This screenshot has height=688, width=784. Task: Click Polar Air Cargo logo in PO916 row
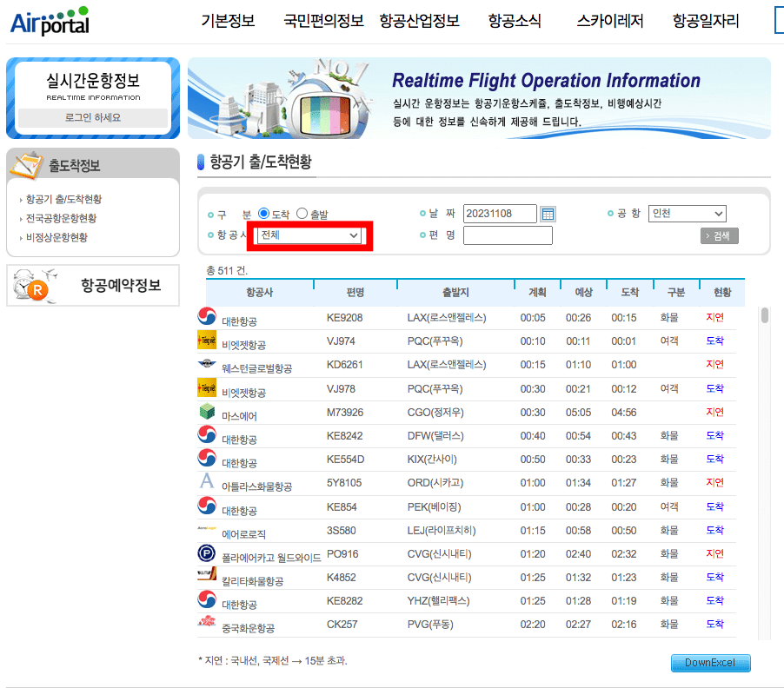pyautogui.click(x=207, y=553)
